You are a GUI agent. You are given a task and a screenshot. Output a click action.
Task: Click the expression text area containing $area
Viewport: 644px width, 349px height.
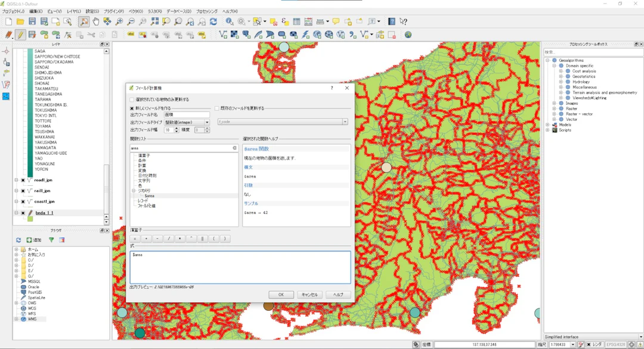240,267
